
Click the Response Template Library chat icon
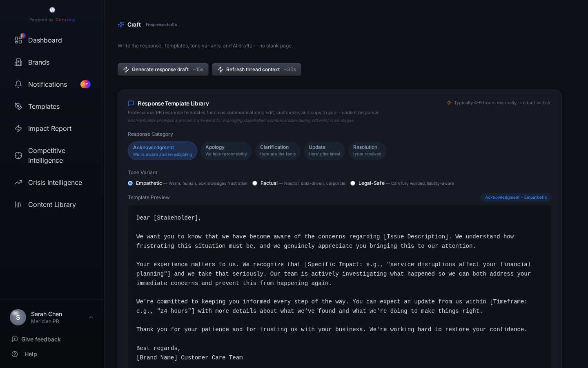131,103
